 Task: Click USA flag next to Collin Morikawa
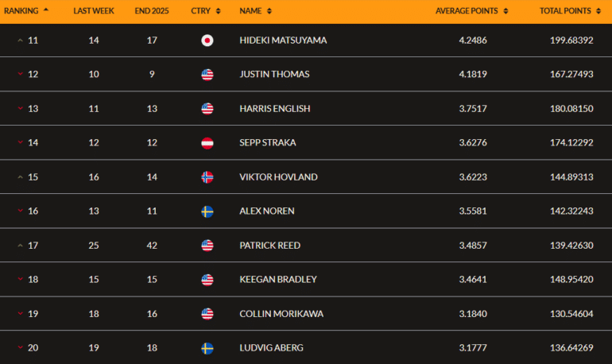coord(207,314)
